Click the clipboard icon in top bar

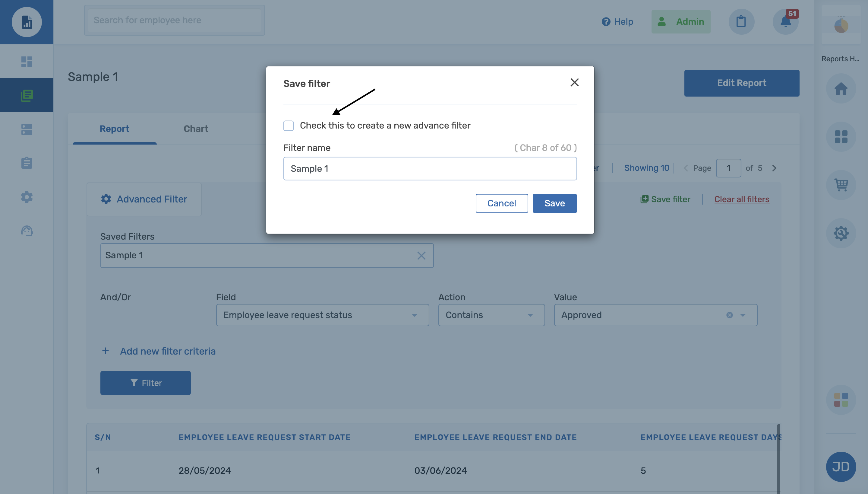click(741, 22)
